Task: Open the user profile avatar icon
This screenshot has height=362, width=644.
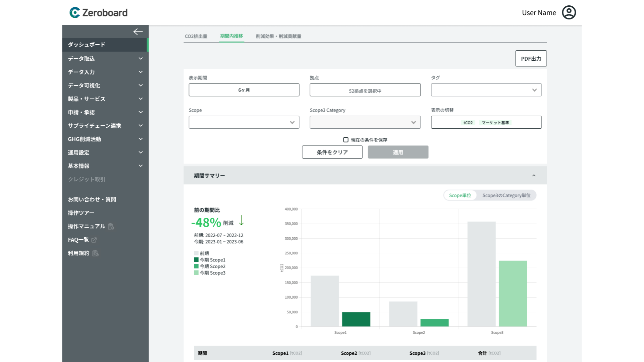Action: coord(569,13)
